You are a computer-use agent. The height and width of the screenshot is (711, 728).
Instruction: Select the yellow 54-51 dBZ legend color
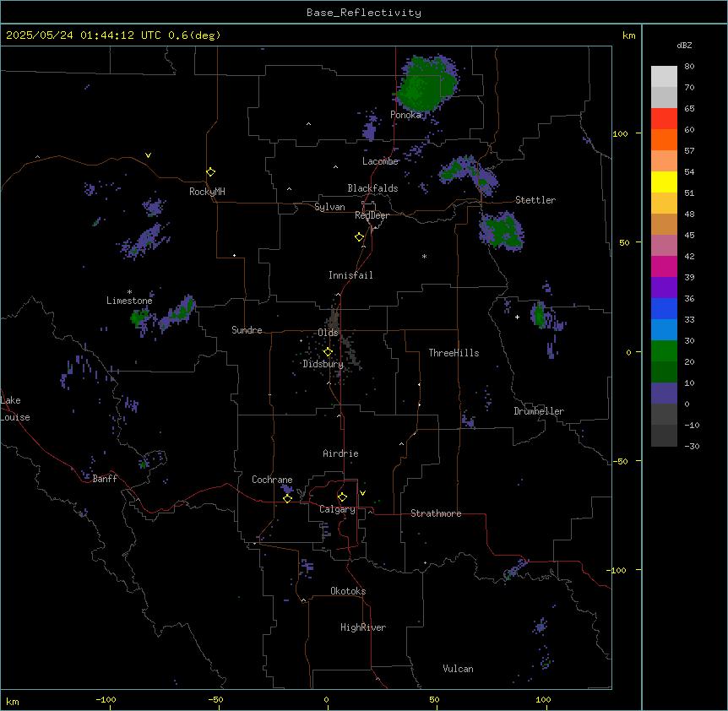(x=664, y=182)
